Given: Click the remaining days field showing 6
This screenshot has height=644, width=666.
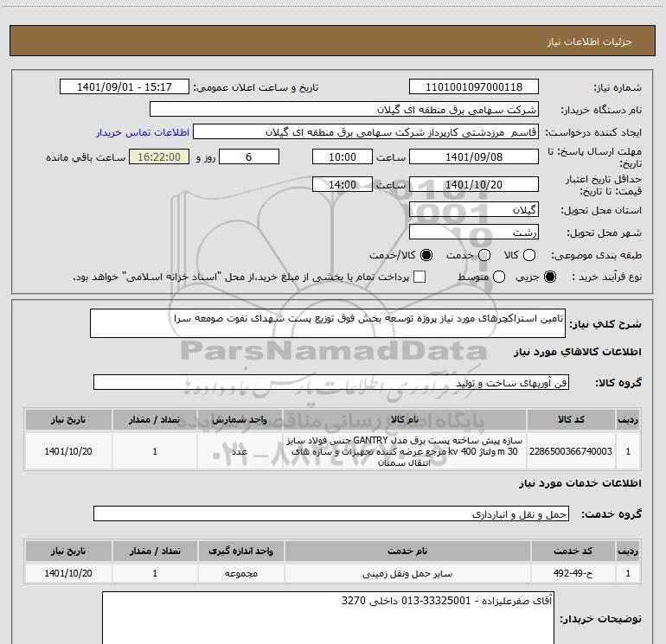Looking at the screenshot, I should pos(249,156).
